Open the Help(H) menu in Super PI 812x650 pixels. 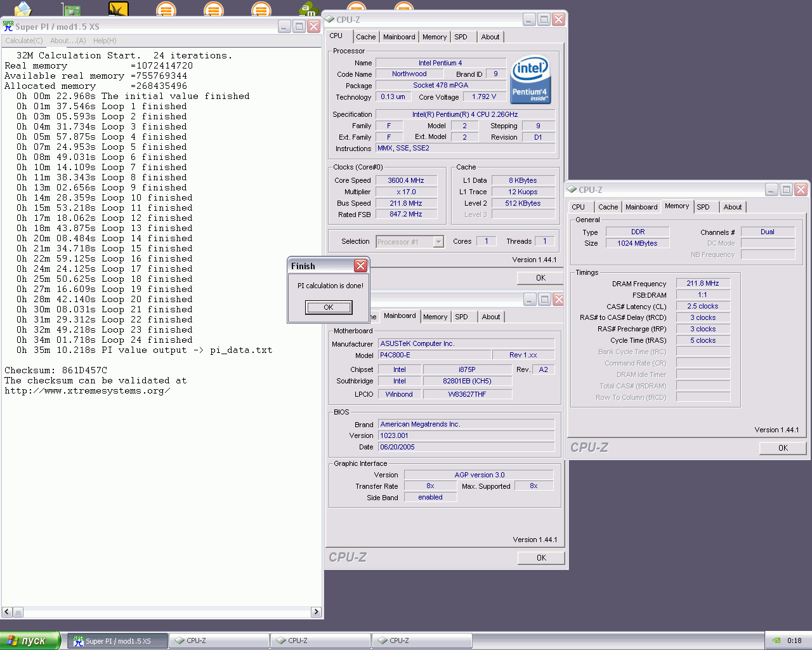click(105, 41)
